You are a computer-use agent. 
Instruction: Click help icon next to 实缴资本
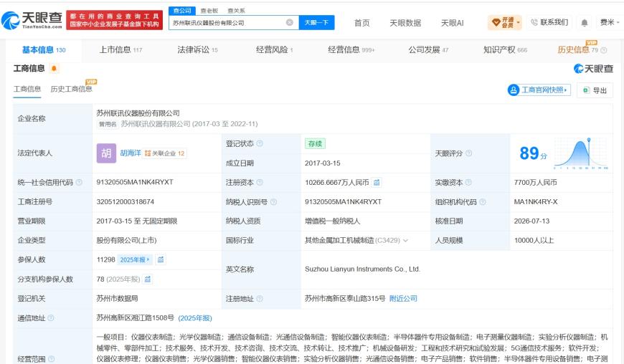coord(468,183)
